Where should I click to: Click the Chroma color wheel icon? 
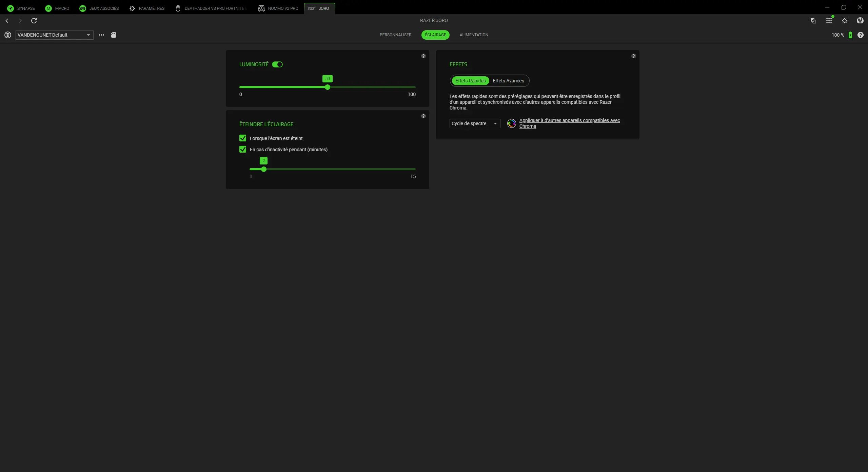point(512,123)
